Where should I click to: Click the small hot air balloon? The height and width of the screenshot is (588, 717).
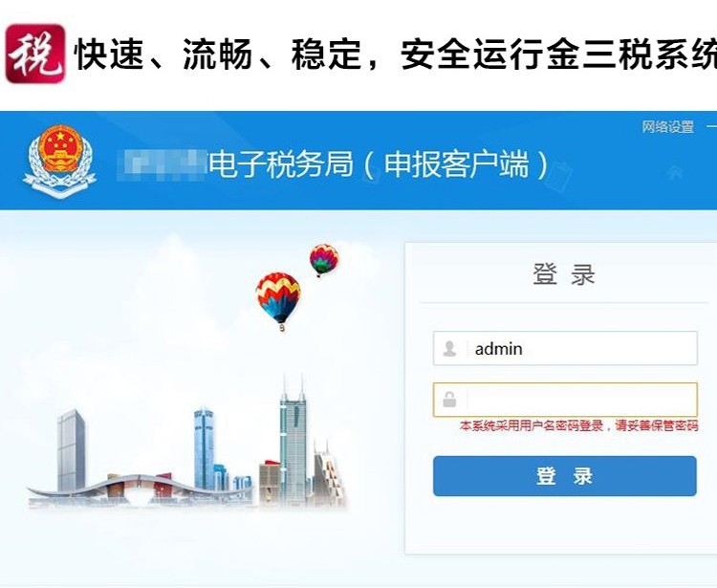tap(324, 260)
